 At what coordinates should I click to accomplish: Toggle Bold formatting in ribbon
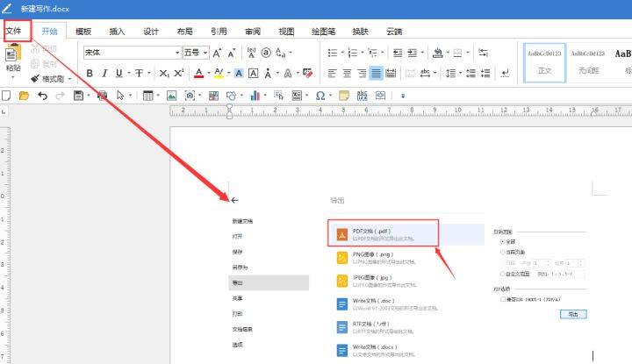pyautogui.click(x=90, y=74)
